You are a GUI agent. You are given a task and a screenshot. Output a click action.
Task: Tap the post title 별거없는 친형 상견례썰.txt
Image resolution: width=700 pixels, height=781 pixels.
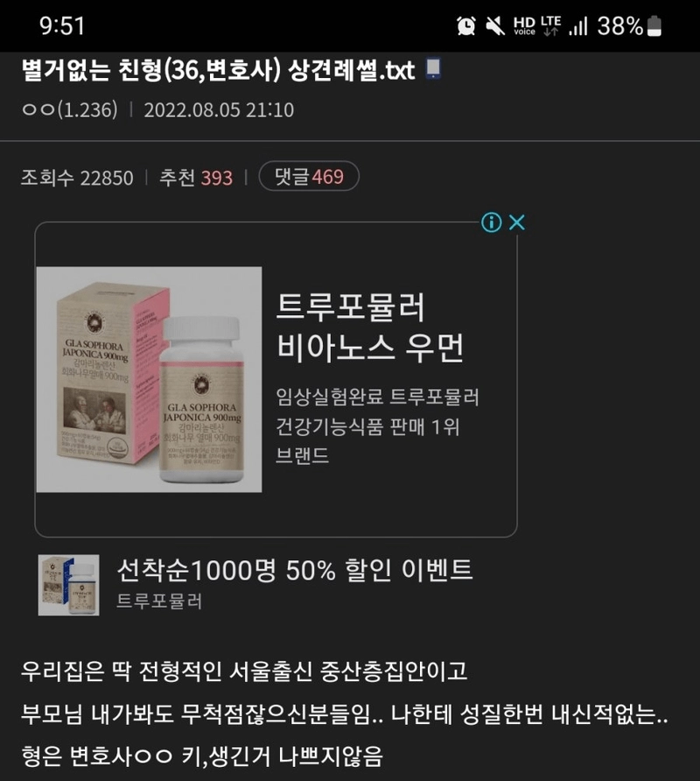[218, 70]
